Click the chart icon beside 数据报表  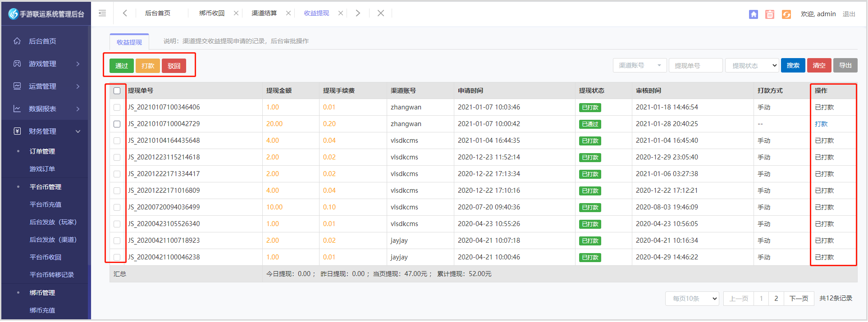17,109
